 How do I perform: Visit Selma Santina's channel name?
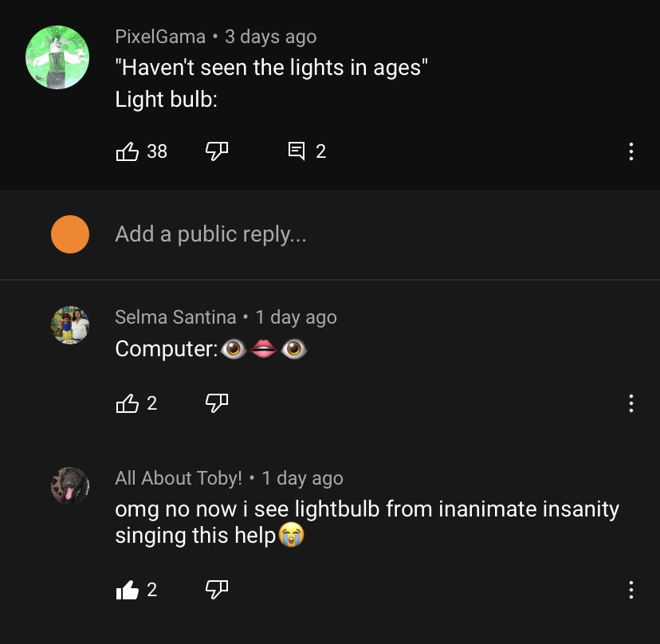pos(175,317)
